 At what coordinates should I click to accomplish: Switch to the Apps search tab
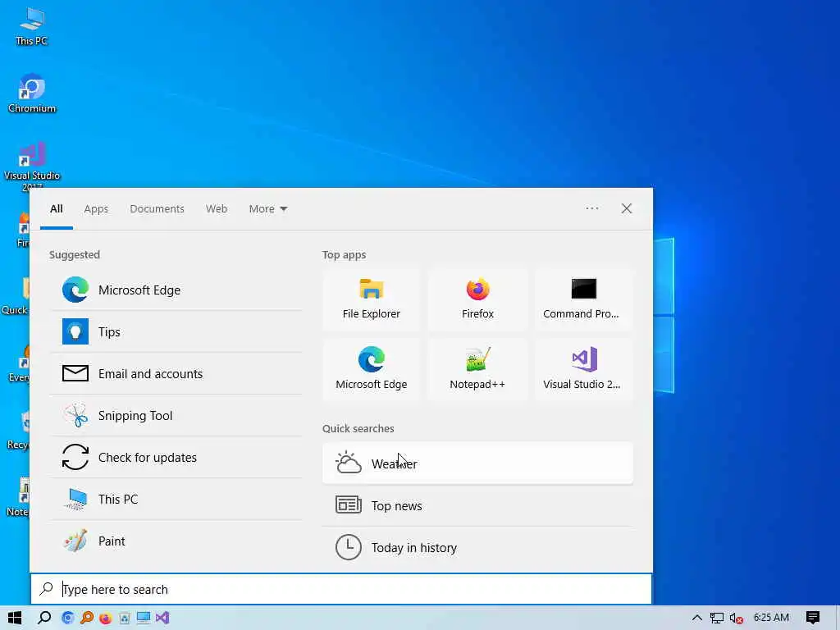[x=96, y=209]
